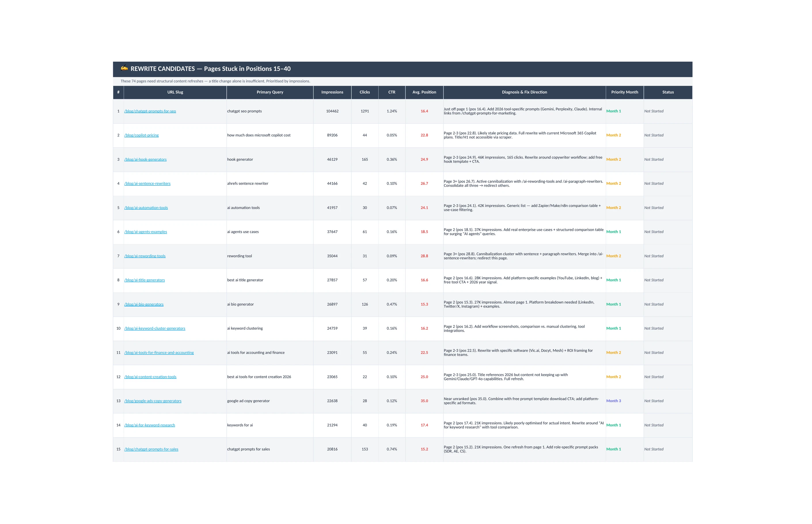Click the /blog/ai-automation-tools URL

(x=146, y=208)
